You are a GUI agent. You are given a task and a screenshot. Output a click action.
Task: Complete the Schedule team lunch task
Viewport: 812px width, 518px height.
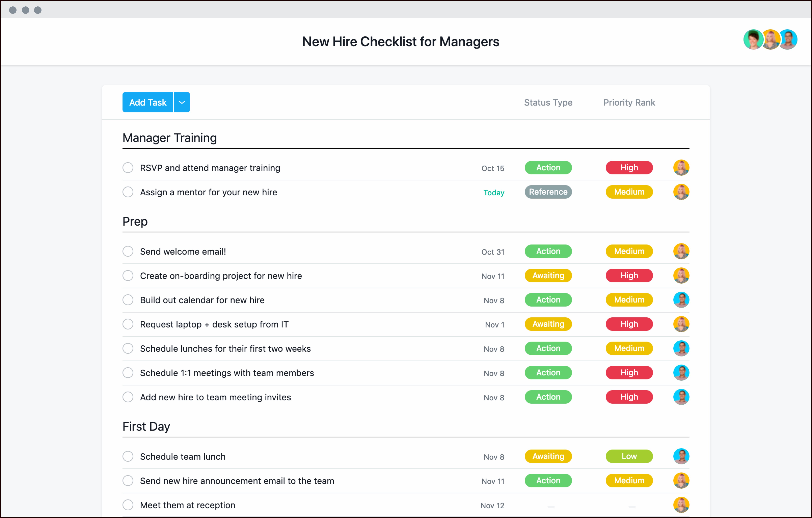point(128,456)
